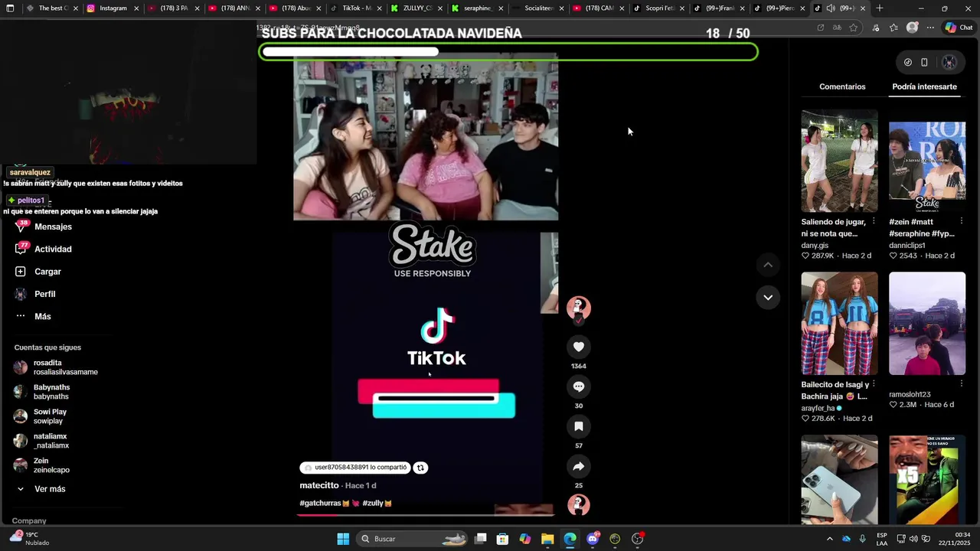Open danniclips1 uploader name
This screenshot has width=980, height=551.
coord(907,246)
